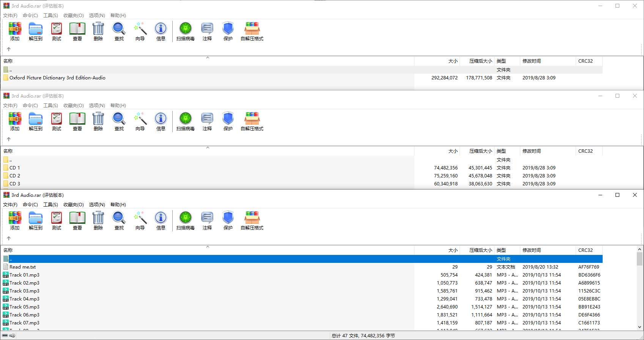
Task: Click 自解压格式 icon in window listing Track files
Action: click(252, 221)
